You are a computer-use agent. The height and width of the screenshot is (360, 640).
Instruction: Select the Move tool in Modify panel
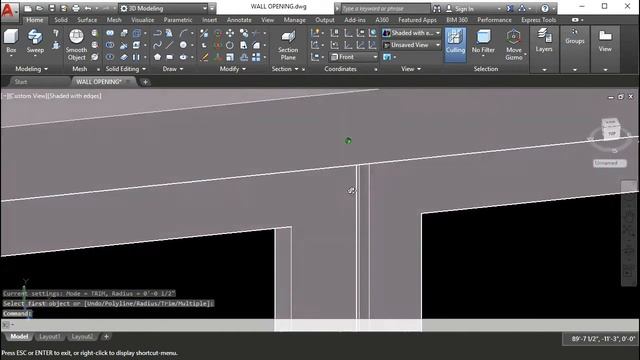click(x=230, y=33)
